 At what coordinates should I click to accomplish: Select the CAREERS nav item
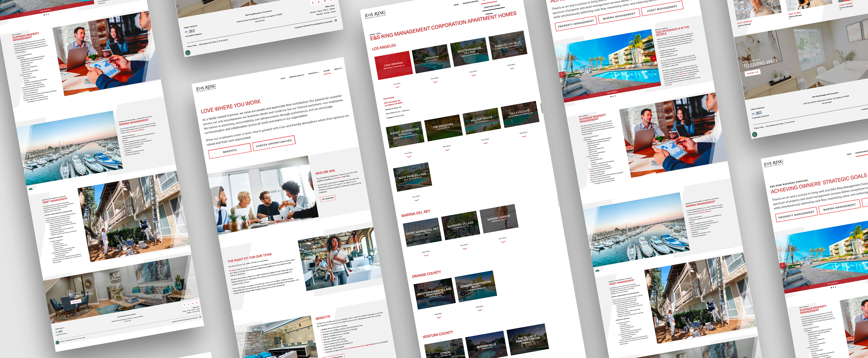point(327,71)
